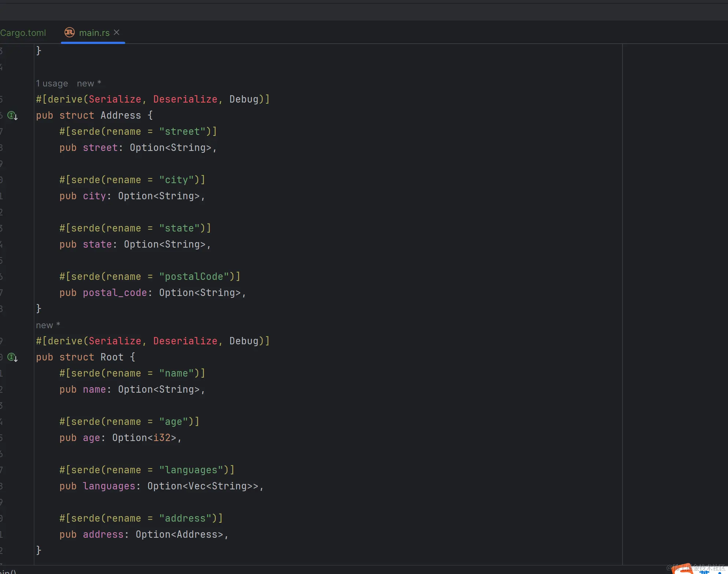Screen dimensions: 728x574
Task: Place cursor on the "state" rename string
Action: [180, 228]
